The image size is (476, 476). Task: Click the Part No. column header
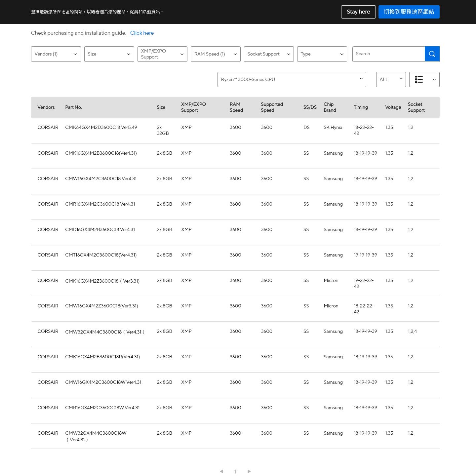(73, 107)
